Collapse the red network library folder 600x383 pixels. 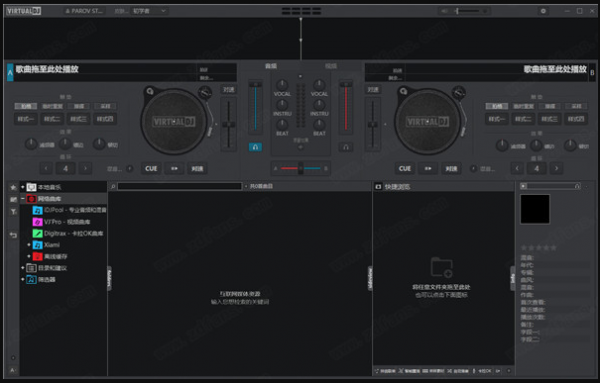pos(23,199)
